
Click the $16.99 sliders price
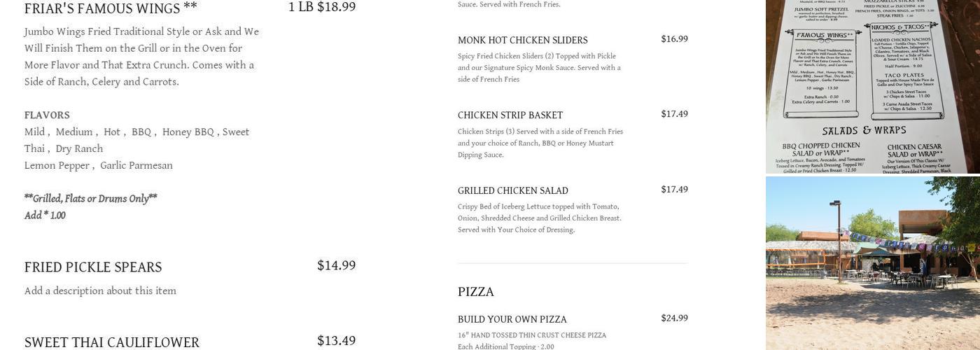click(x=674, y=39)
